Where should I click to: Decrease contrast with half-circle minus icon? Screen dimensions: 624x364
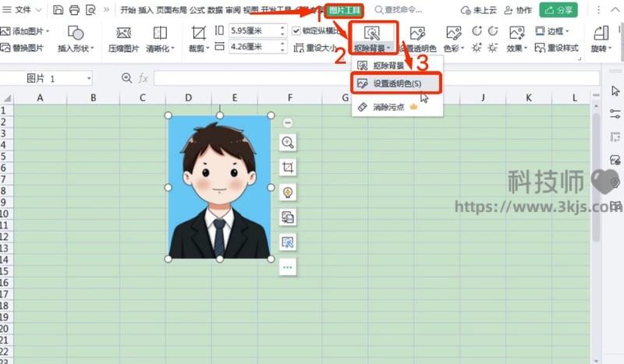click(493, 31)
